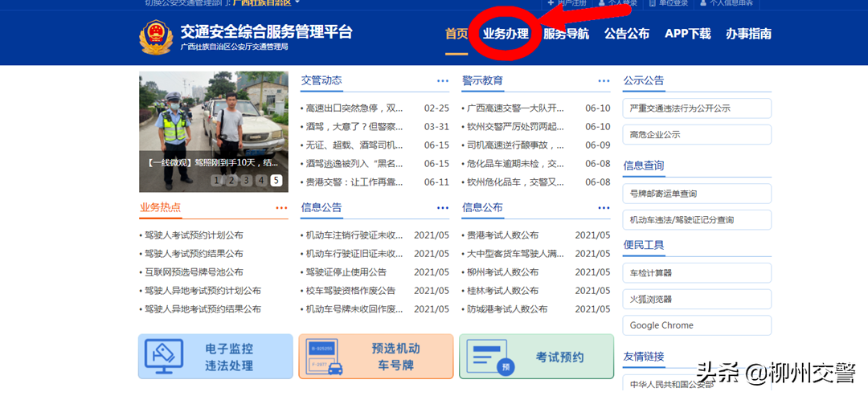Open the 考试预约 tile
The image size is (868, 396).
point(536,357)
